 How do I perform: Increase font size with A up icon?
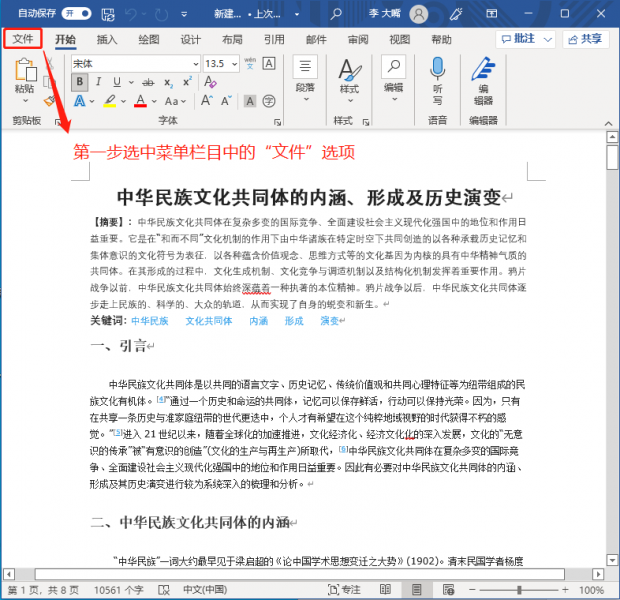pos(207,101)
